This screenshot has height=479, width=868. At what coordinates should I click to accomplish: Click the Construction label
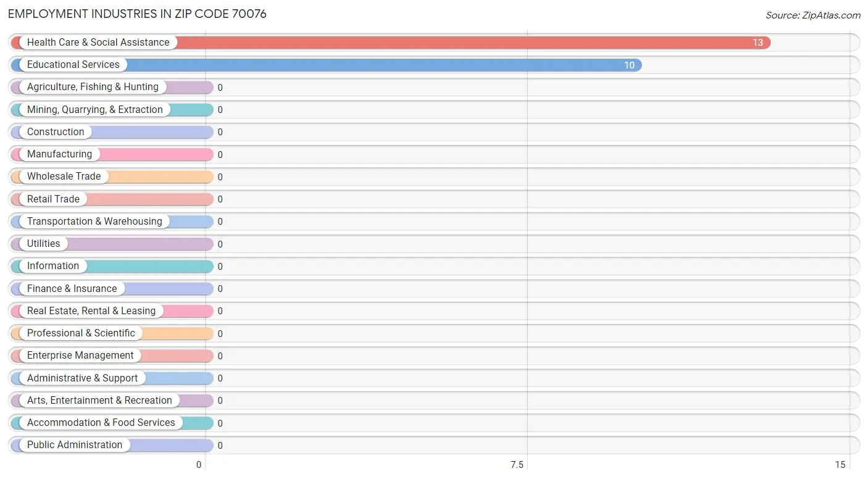tap(56, 131)
